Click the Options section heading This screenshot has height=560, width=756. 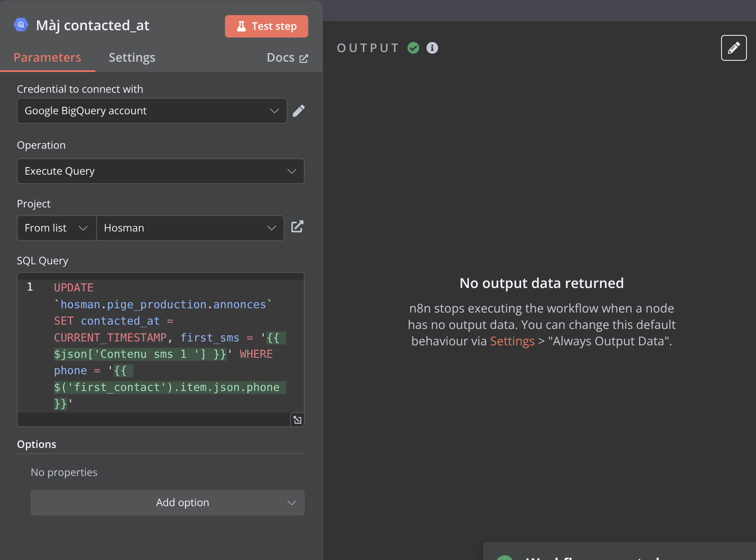tap(37, 444)
